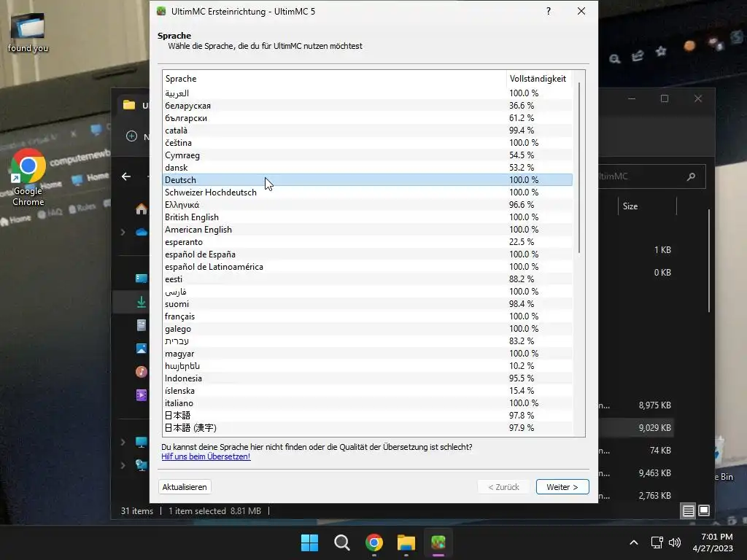Screen dimensions: 747x560
Task: Select American English row
Action: tap(368, 230)
